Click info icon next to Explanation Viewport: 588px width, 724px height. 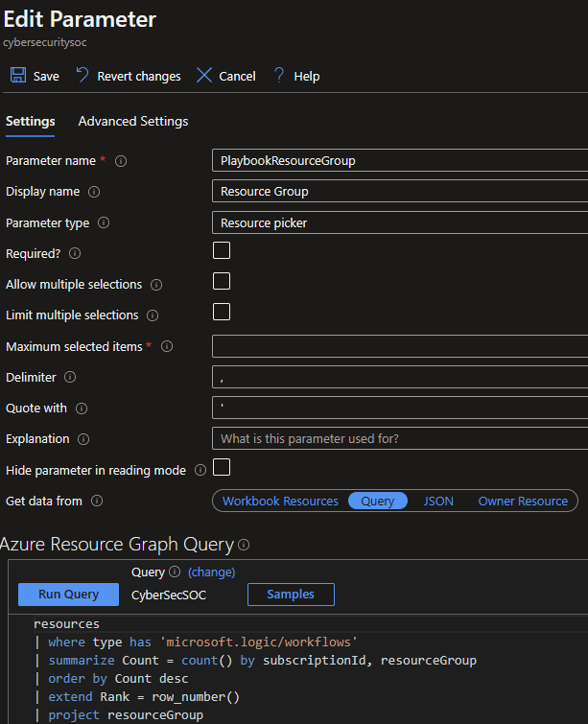[83, 439]
